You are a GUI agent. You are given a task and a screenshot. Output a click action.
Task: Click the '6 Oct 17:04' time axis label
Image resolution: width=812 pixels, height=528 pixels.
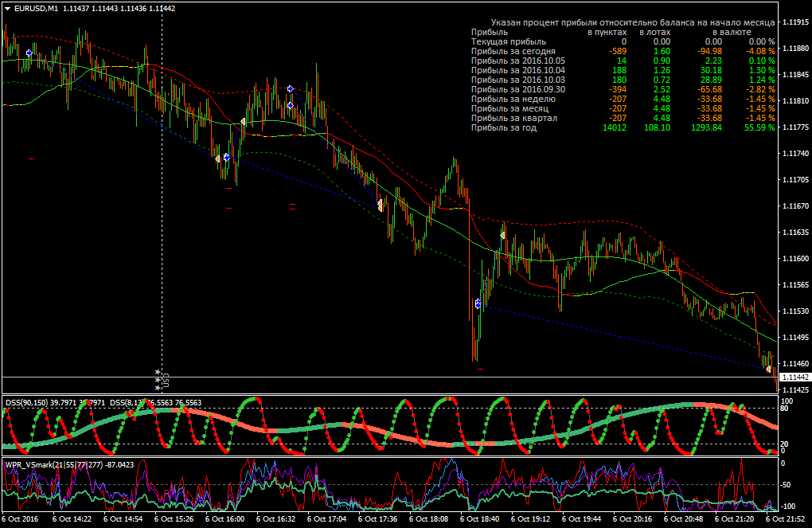click(327, 518)
